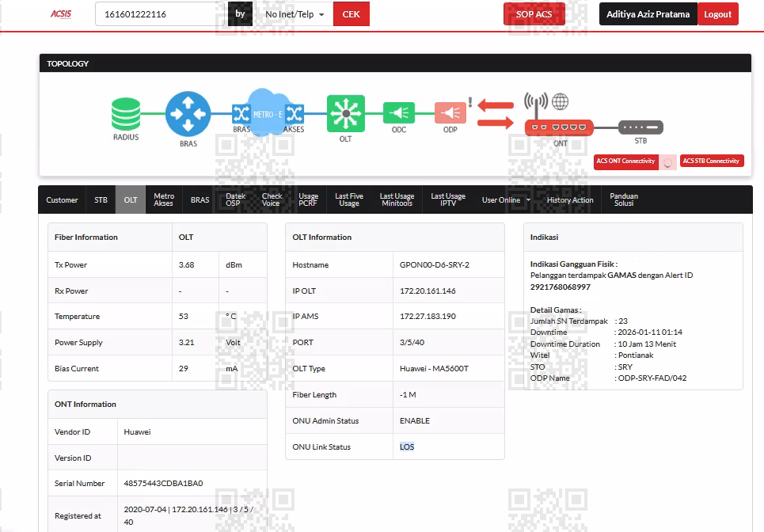Click the ACS ONT Connectivity button
Image resolution: width=764 pixels, height=532 pixels.
pyautogui.click(x=625, y=161)
